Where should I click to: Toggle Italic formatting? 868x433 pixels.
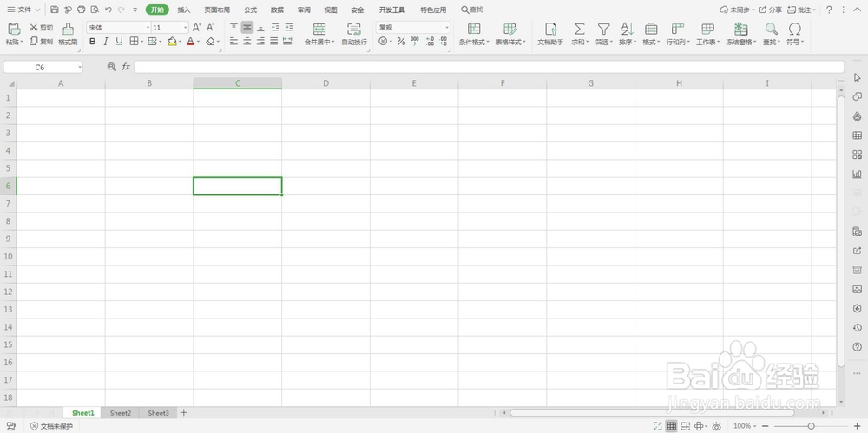[106, 42]
